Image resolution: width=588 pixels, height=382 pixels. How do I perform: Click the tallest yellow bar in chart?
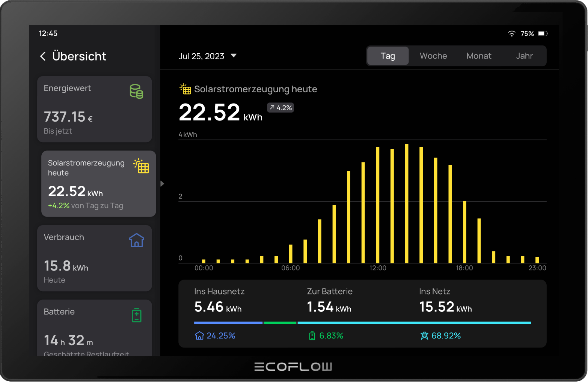[x=407, y=203]
